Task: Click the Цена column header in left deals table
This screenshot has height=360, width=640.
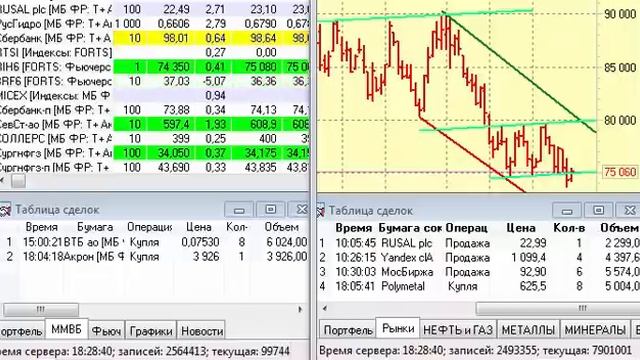Action: click(x=199, y=227)
